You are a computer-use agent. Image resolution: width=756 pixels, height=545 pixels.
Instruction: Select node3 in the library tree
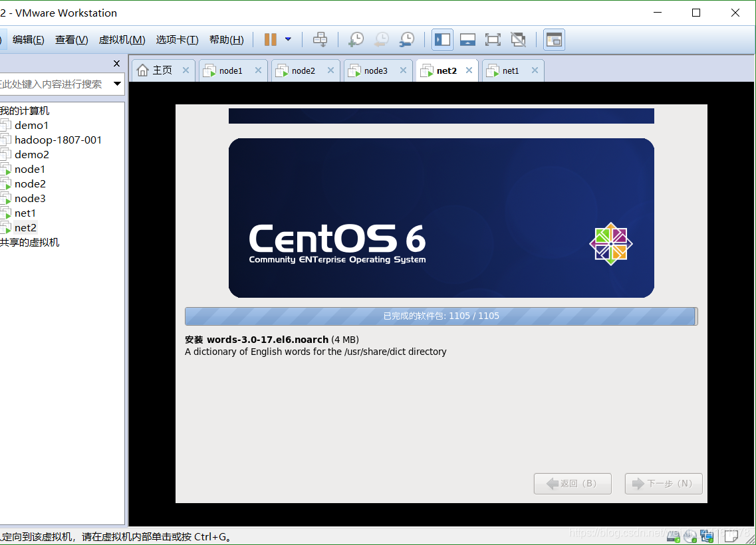(x=30, y=199)
